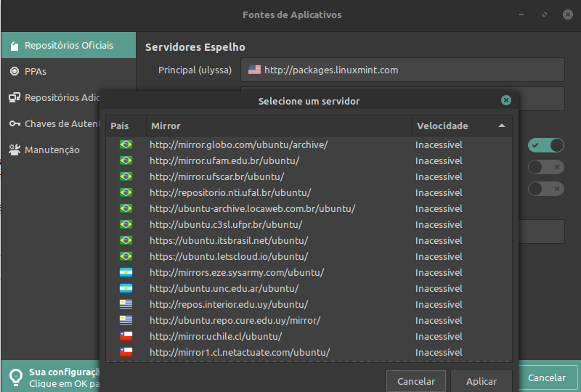Select mirror.globo.com mirror row
The width and height of the screenshot is (581, 392).
[309, 144]
